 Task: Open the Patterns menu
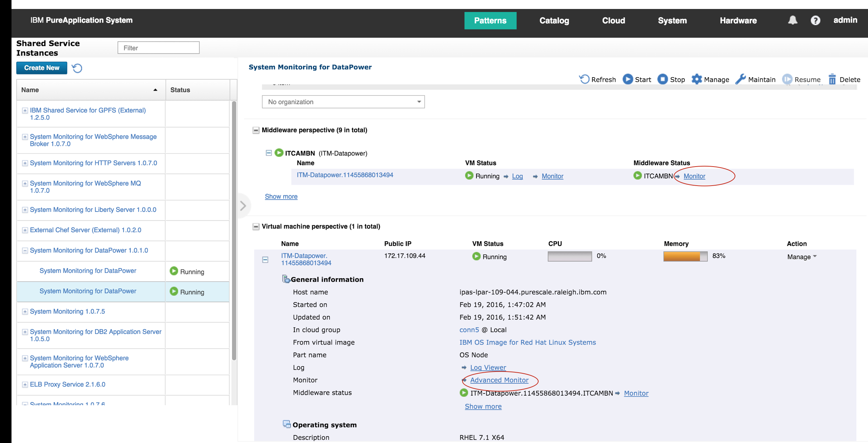coord(490,20)
